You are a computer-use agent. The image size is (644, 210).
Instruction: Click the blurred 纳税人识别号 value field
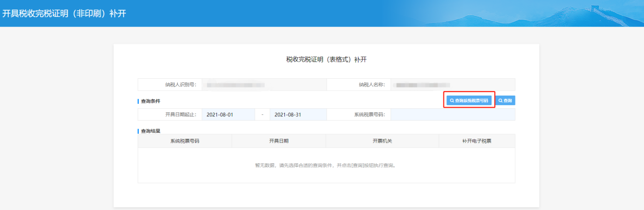pos(264,85)
